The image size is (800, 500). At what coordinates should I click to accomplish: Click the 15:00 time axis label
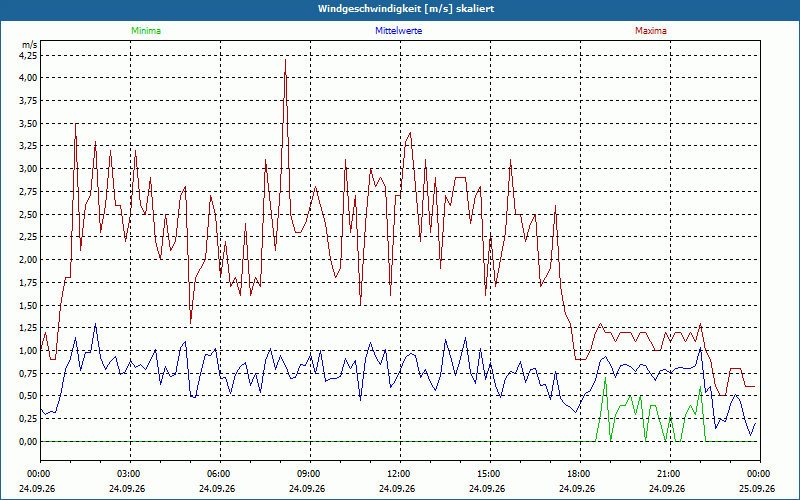[487, 474]
